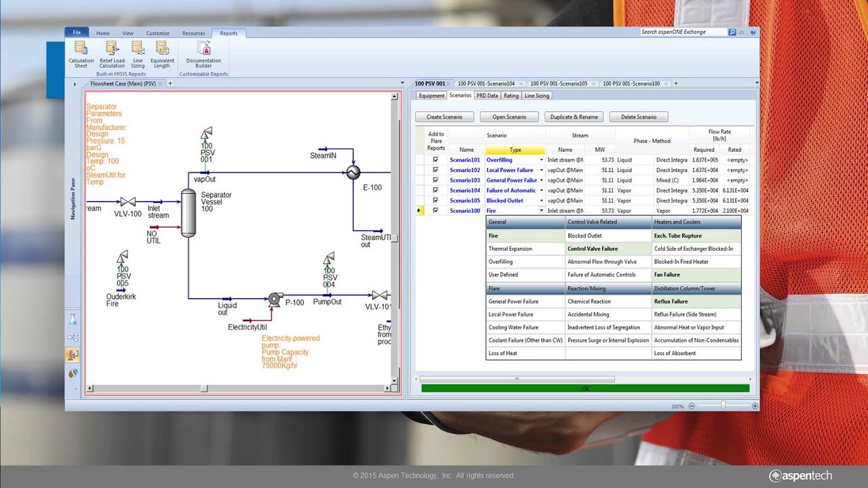Click the zoom in plus icon

click(x=755, y=406)
